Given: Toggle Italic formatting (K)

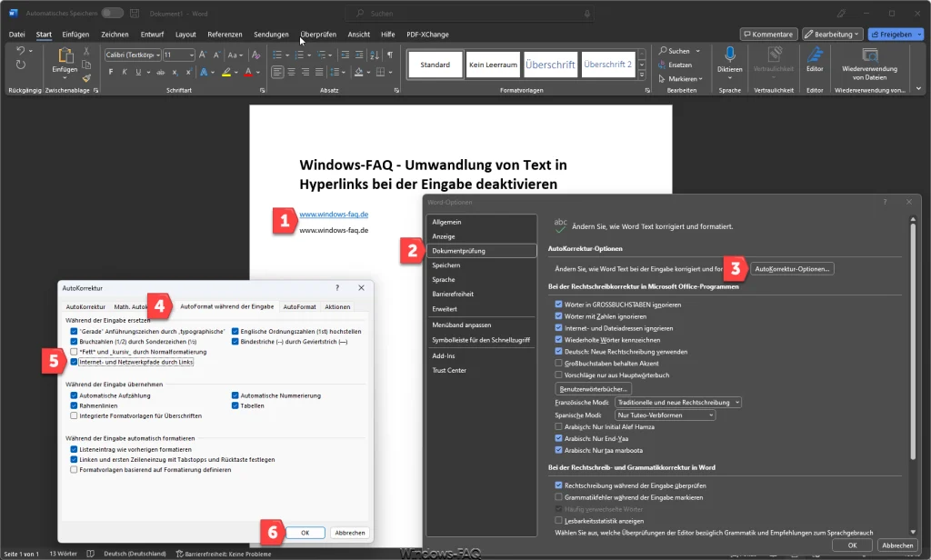Looking at the screenshot, I should click(124, 72).
